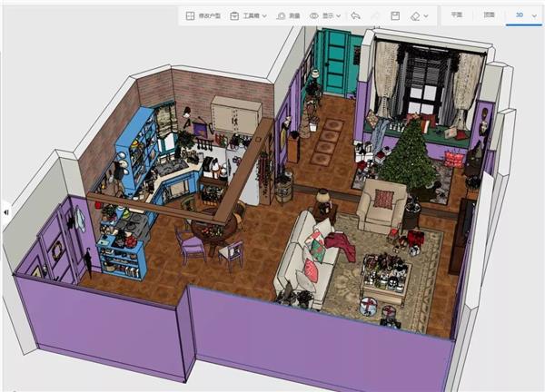Click the undo arrow icon
The width and height of the screenshot is (545, 392).
coord(355,15)
